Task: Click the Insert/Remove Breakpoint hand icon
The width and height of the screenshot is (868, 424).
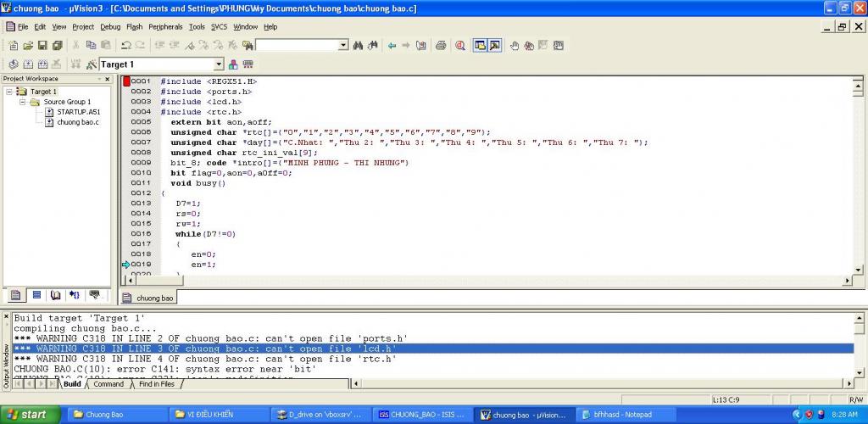Action: click(515, 45)
